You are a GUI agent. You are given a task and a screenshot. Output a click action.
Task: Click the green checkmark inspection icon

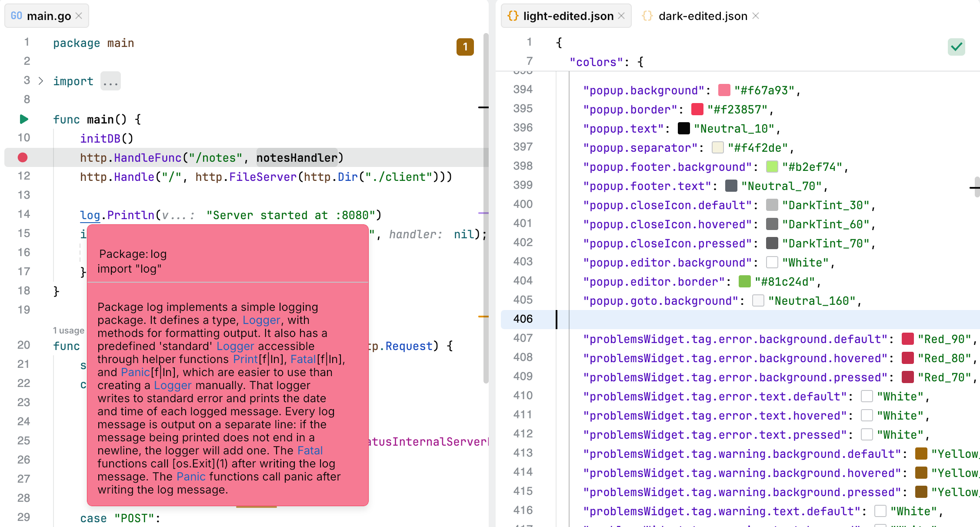[x=956, y=47]
